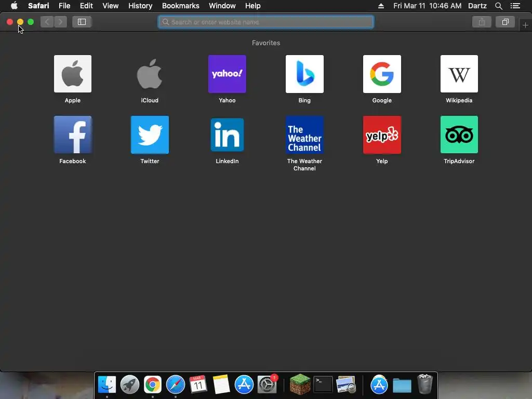Click the date and time in menu bar
Viewport: 532px width, 399px height.
click(x=427, y=6)
